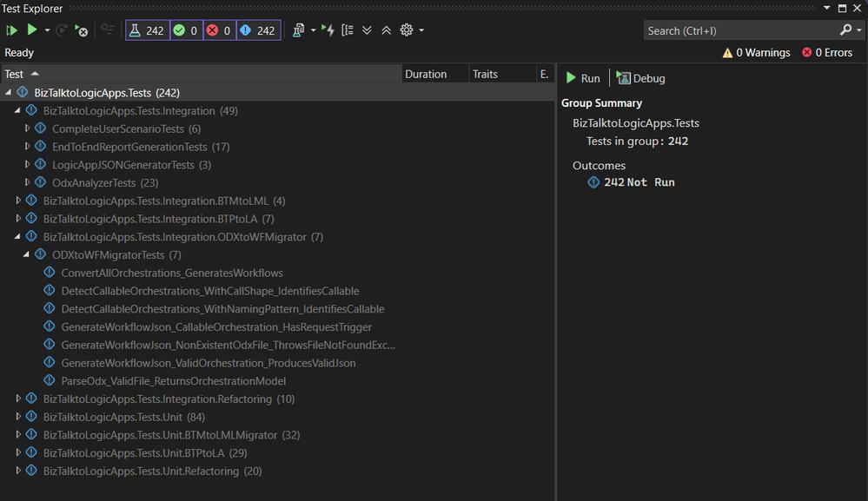Screen dimensions: 868x501
Task: Collapse ODXtoWFMigratorTests (7) node
Action: (x=26, y=254)
